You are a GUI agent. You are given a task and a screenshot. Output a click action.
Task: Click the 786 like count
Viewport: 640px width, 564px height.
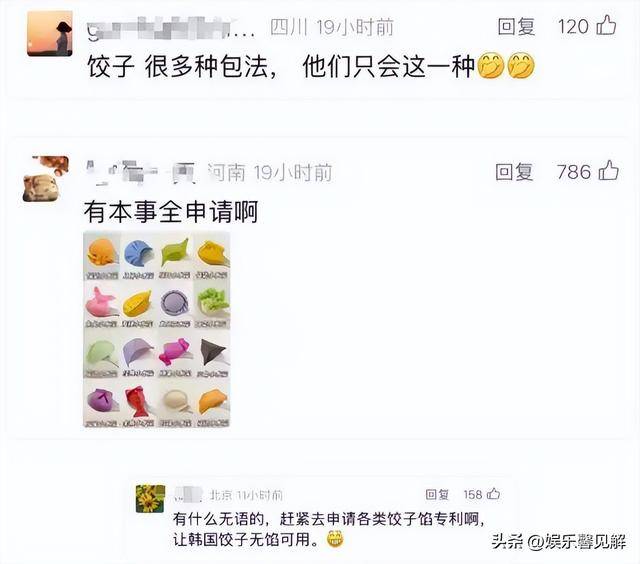pyautogui.click(x=574, y=172)
